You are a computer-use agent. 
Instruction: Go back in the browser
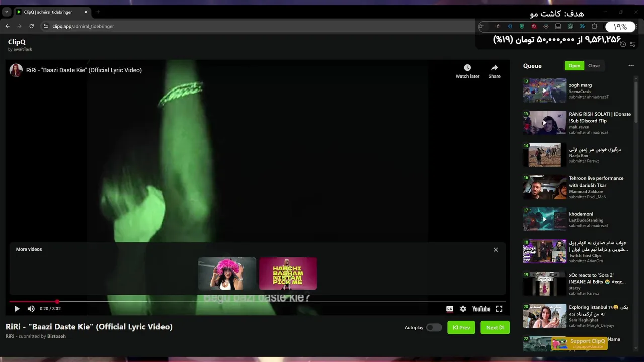(7, 26)
